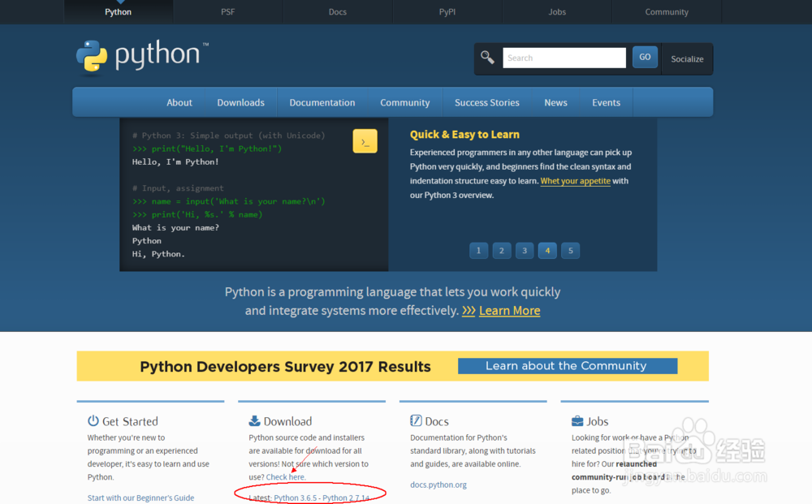Expand the Socialize dropdown
The height and width of the screenshot is (504, 812).
tap(687, 59)
